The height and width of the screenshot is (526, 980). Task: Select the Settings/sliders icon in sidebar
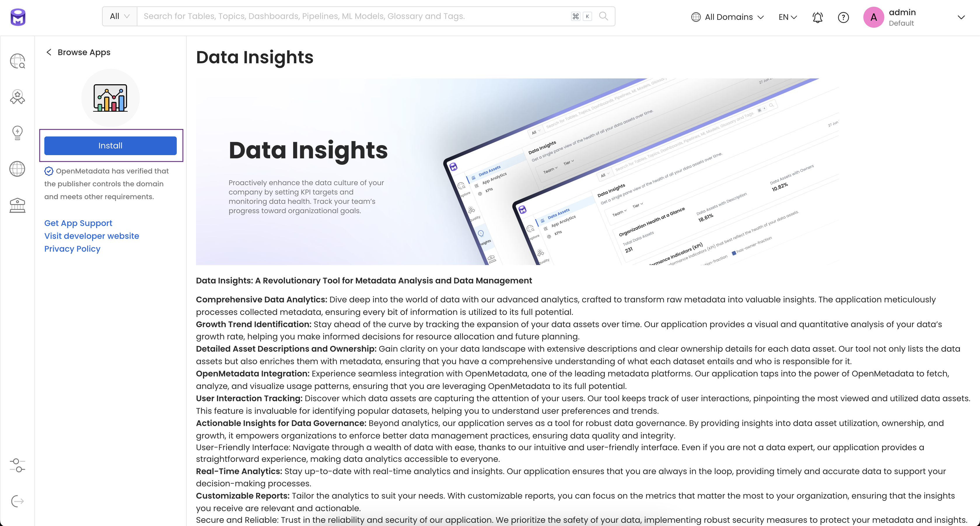pos(17,464)
